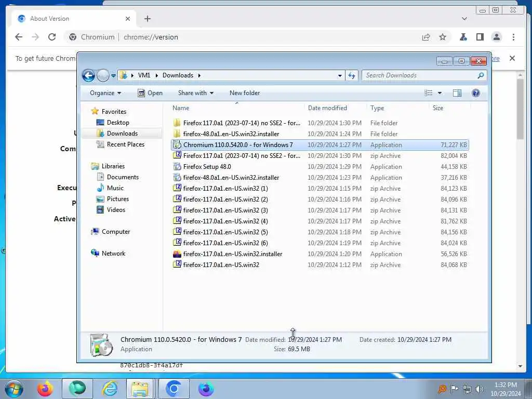Image resolution: width=532 pixels, height=399 pixels.
Task: Open the Music library
Action: pos(115,188)
